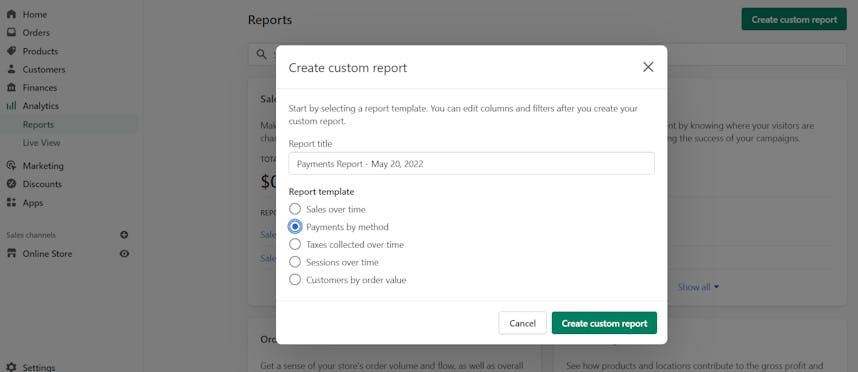Open Apps in the sidebar
The height and width of the screenshot is (372, 858).
pos(33,202)
